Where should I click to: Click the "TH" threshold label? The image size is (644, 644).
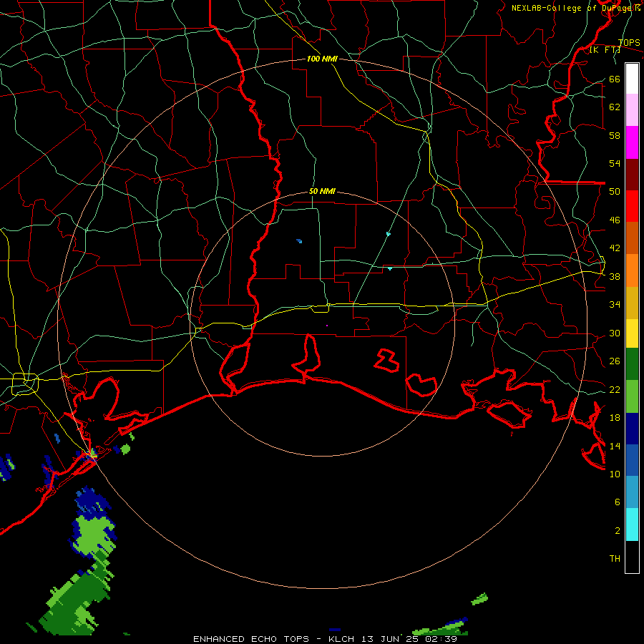(615, 559)
